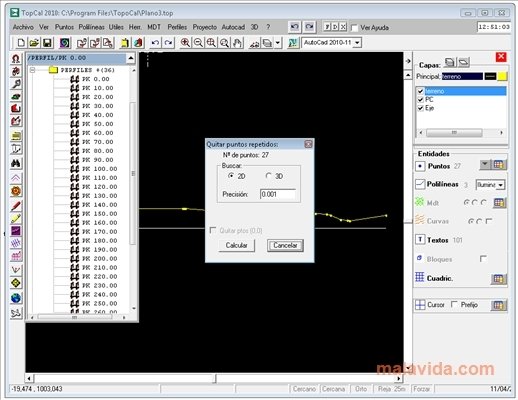The image size is (518, 400).
Task: Open the Polilíneas display mode dropdown
Action: [500, 185]
